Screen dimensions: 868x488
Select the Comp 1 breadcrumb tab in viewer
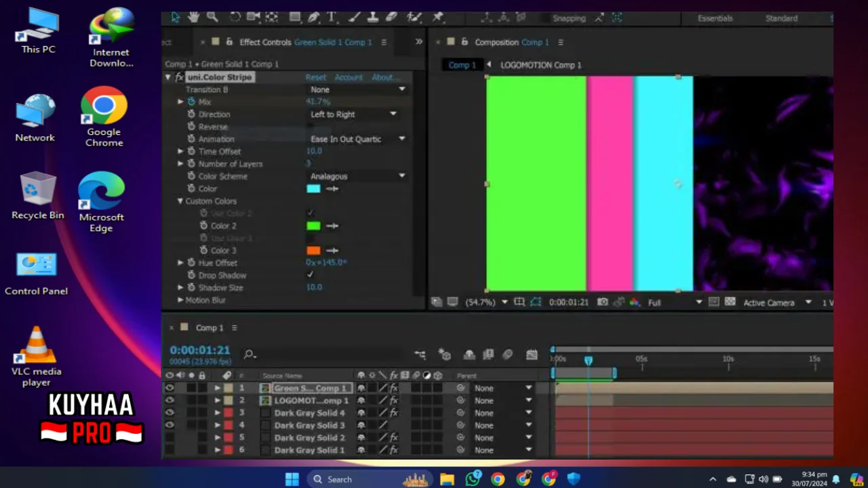pyautogui.click(x=462, y=65)
